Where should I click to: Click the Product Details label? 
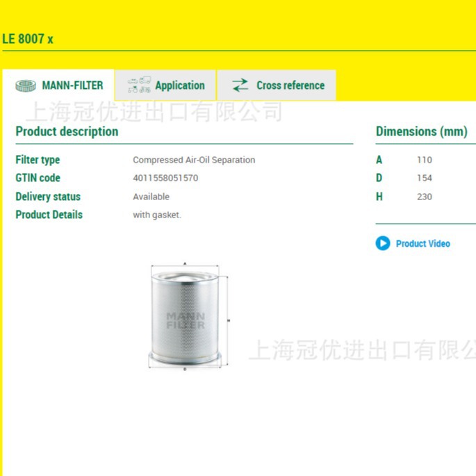pos(49,215)
